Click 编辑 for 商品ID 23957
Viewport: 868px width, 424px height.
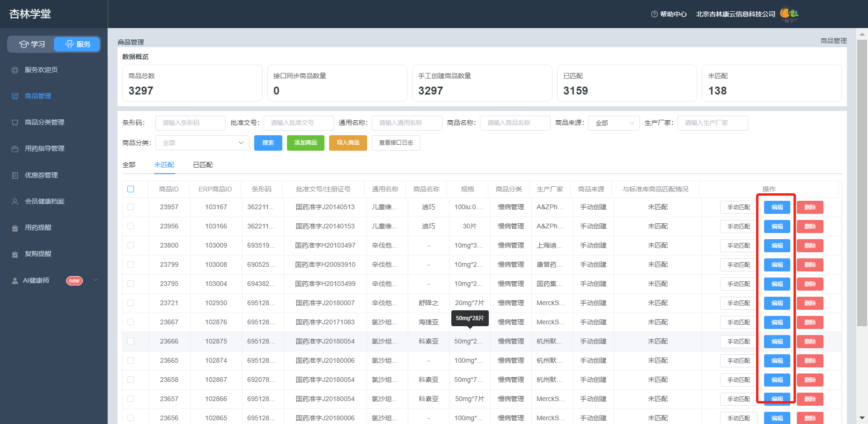pos(777,207)
